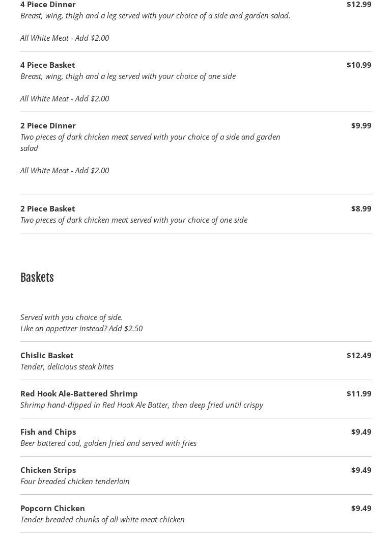
Task: Click the Chicken Strips item name
Action: pyautogui.click(x=48, y=470)
